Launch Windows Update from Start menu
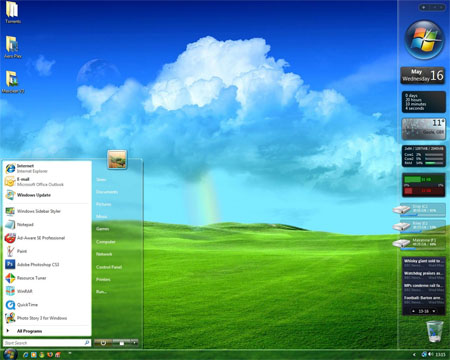 pyautogui.click(x=47, y=195)
